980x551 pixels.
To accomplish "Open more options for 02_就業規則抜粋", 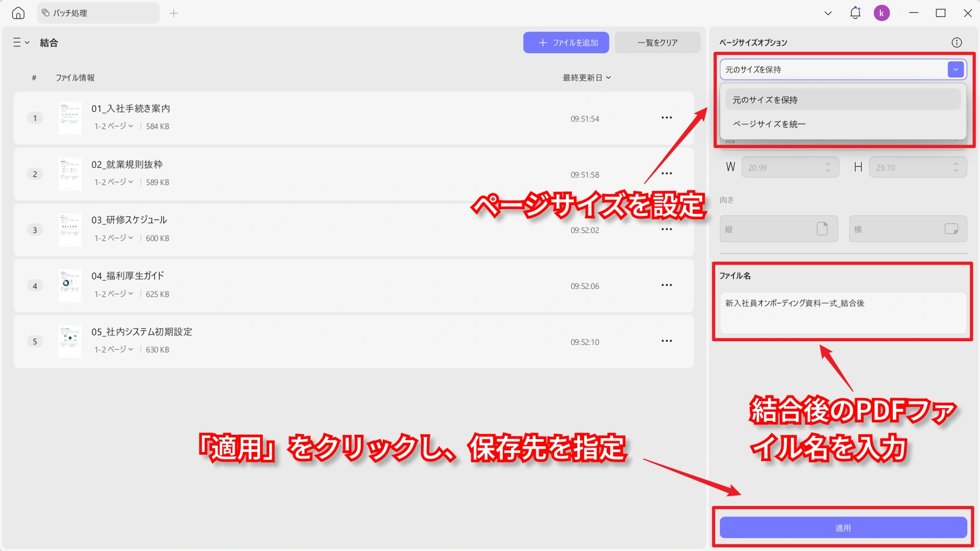I will click(667, 173).
